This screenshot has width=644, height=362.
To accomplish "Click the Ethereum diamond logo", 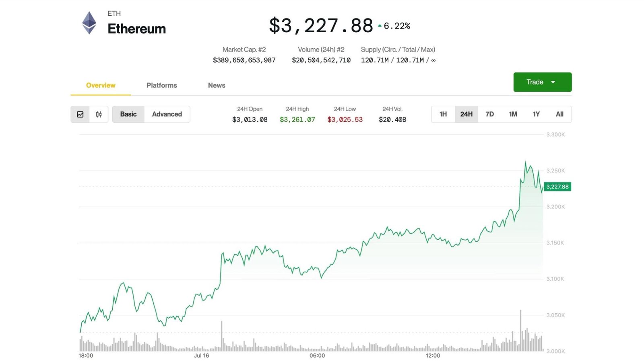I will coord(89,23).
